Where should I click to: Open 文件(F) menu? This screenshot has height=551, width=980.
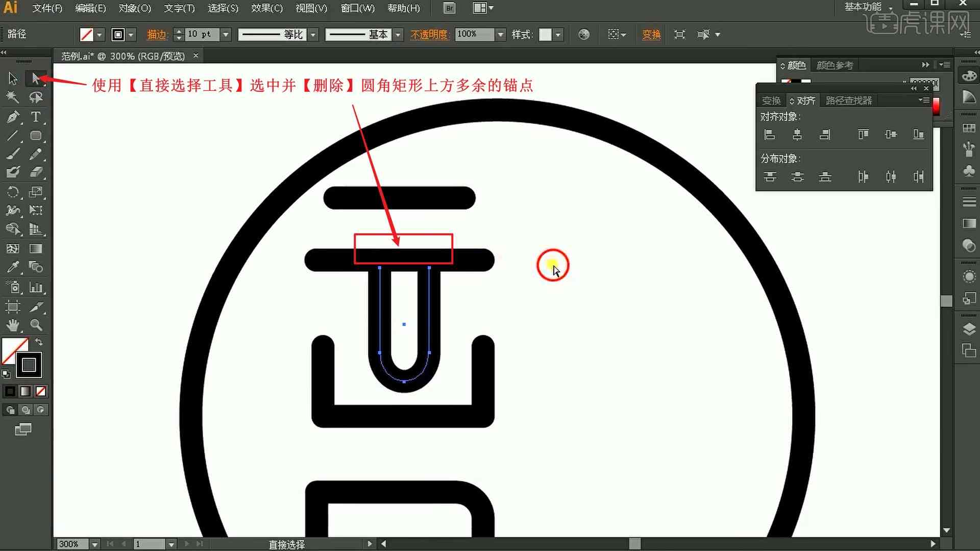click(47, 9)
